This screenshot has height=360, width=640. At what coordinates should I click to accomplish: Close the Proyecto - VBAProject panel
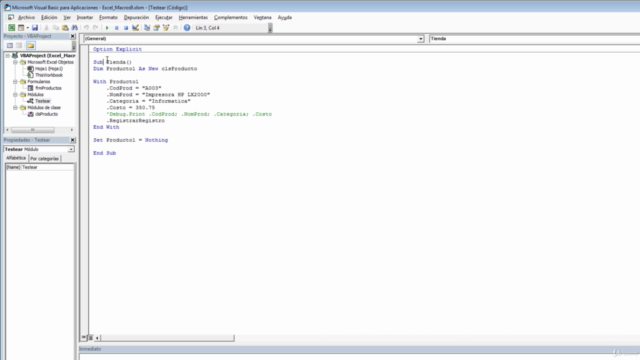coord(73,36)
